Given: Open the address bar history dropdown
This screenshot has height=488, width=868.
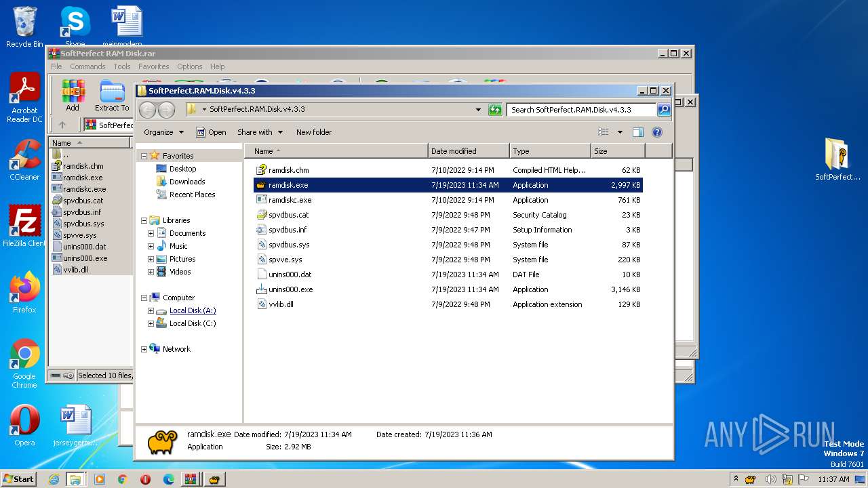Looking at the screenshot, I should pos(478,109).
